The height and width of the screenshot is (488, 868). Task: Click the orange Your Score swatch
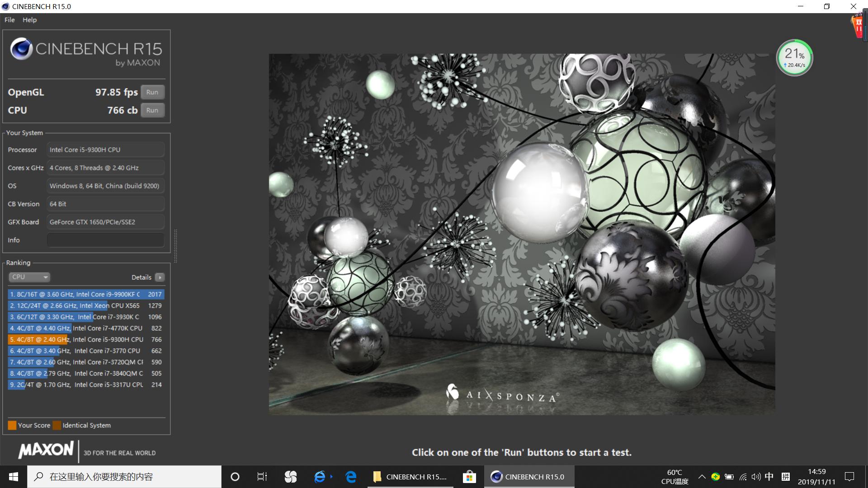[x=12, y=425]
